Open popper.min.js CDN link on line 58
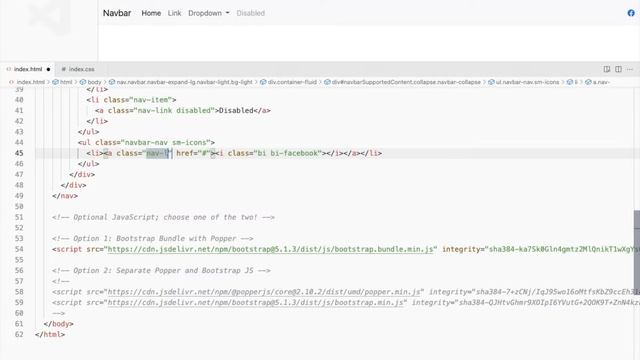640x360 pixels. pyautogui.click(x=264, y=292)
